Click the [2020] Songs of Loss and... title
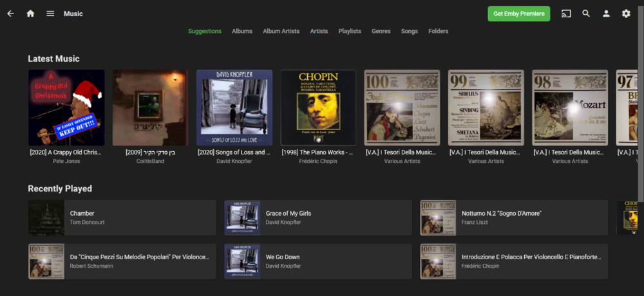The image size is (644, 296). 234,153
